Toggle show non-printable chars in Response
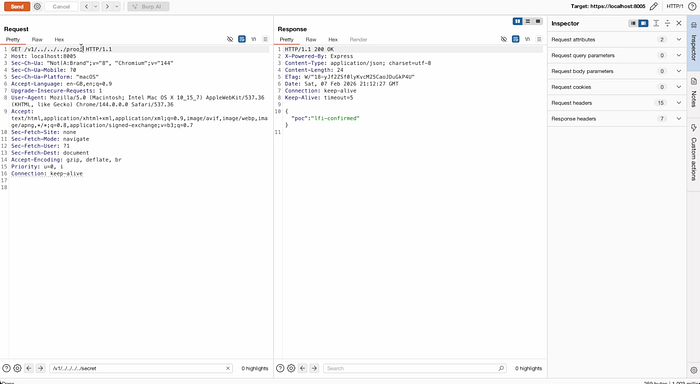Viewport: 700px width, 384px height. (527, 39)
